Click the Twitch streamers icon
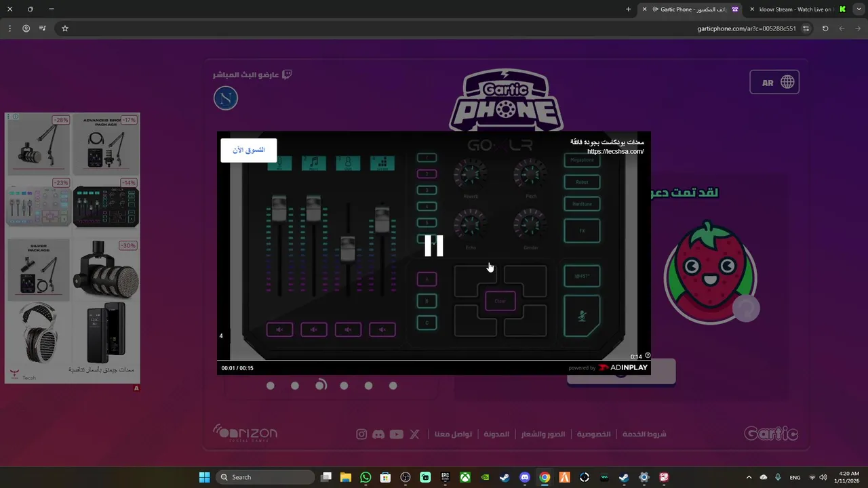 point(287,75)
